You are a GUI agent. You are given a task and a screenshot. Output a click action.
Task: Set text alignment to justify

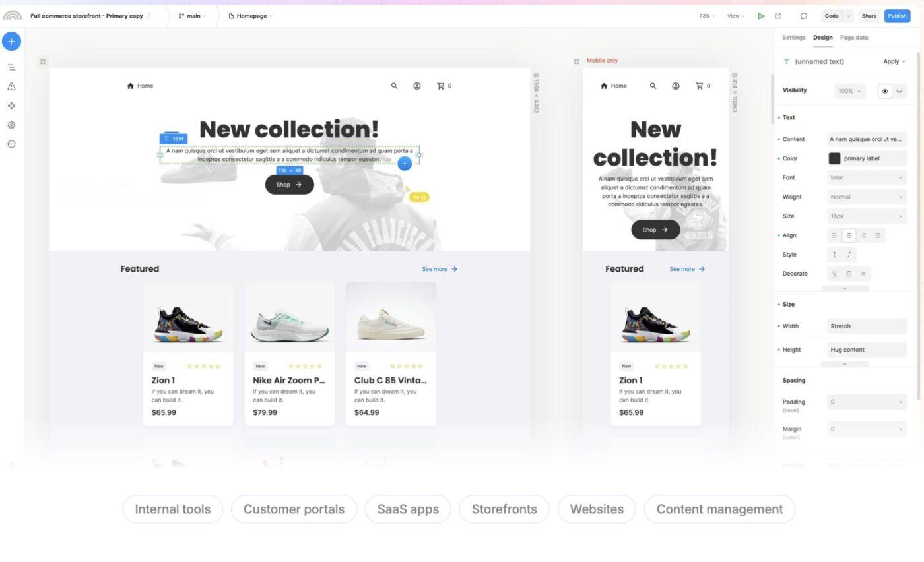(878, 235)
